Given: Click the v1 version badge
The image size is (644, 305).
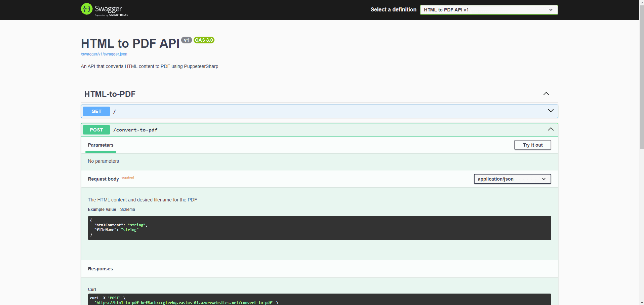Looking at the screenshot, I should 187,40.
